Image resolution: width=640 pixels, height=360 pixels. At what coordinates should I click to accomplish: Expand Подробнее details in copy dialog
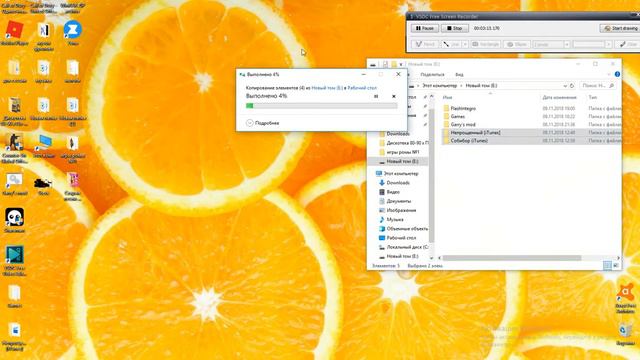click(263, 123)
